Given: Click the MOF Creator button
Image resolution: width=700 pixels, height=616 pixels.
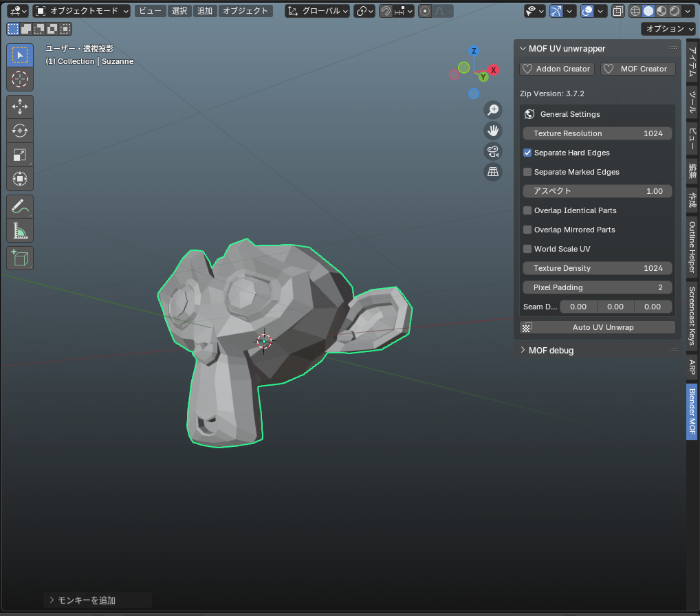Looking at the screenshot, I should pos(638,69).
